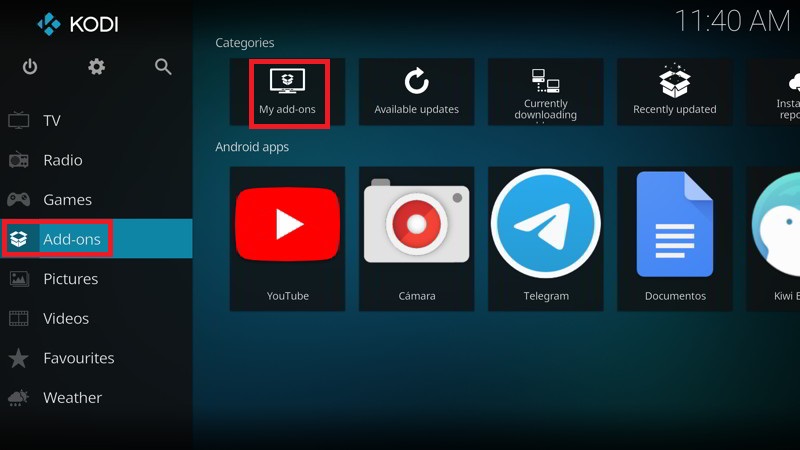800x450 pixels.
Task: Open the Games section
Action: pyautogui.click(x=67, y=200)
